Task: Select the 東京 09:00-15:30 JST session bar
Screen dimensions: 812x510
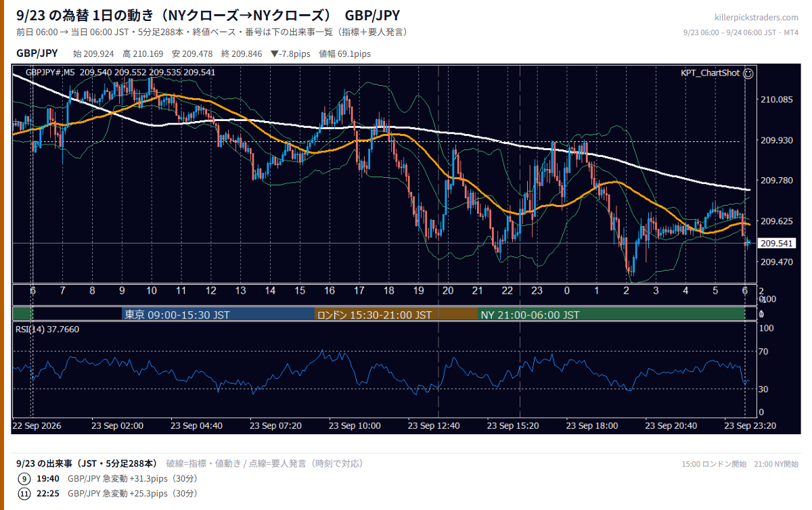Action: 219,315
